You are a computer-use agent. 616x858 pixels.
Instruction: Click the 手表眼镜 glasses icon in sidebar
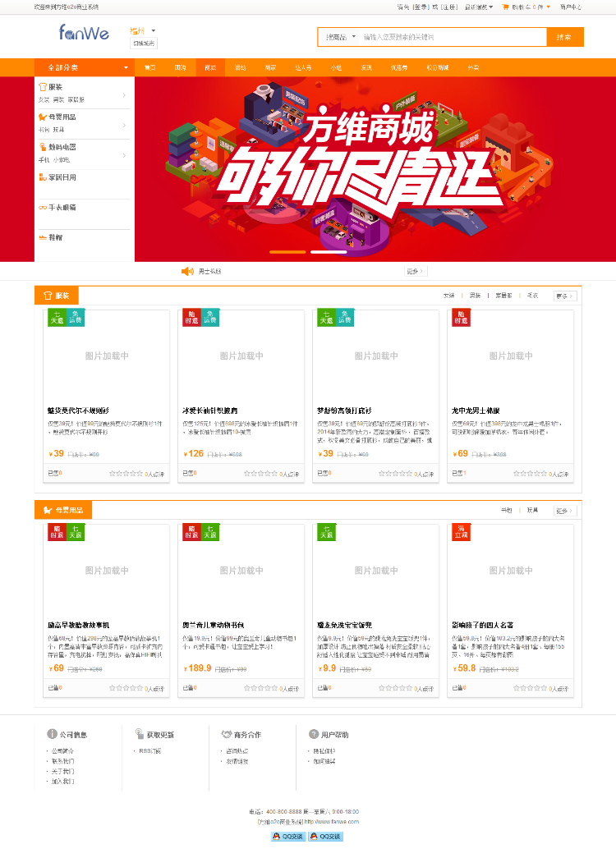(x=43, y=208)
